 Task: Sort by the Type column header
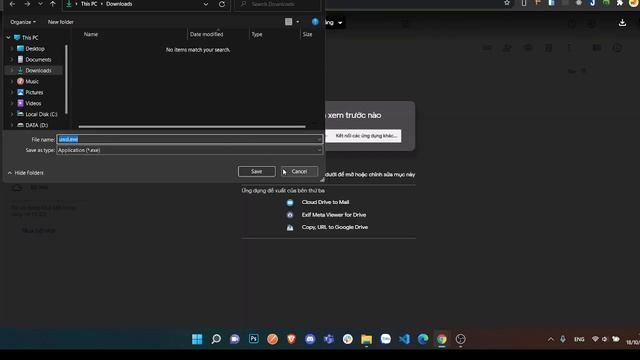(257, 34)
